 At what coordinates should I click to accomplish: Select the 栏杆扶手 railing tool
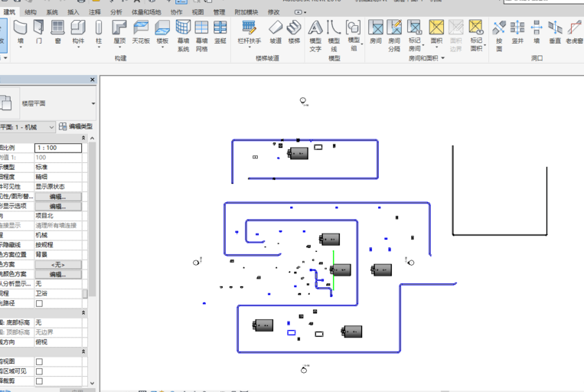[x=250, y=33]
